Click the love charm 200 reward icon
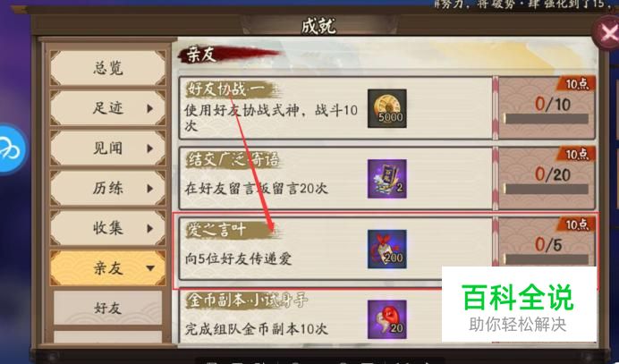Image resolution: width=619 pixels, height=364 pixels. click(386, 250)
